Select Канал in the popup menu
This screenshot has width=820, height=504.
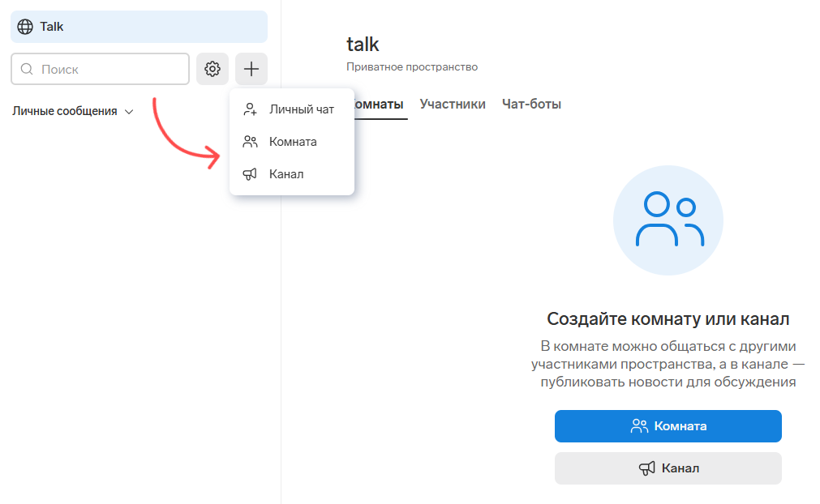coord(285,174)
